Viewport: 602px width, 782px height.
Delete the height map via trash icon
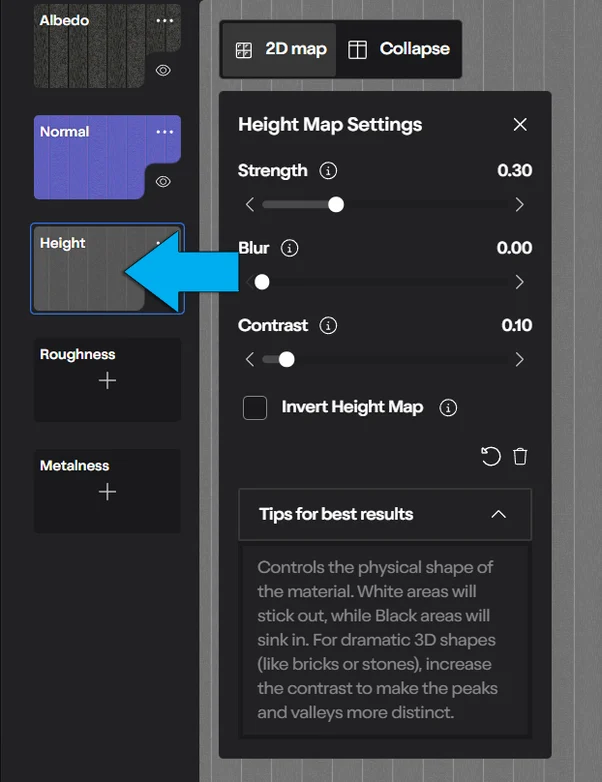point(520,456)
